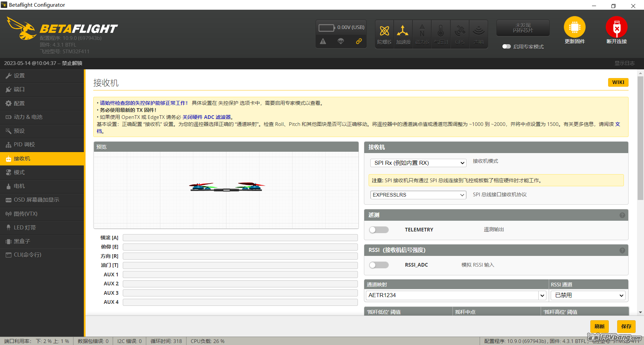Click the I2C 错误: 0 status
Screen dimensions: 644x345
tap(129, 341)
